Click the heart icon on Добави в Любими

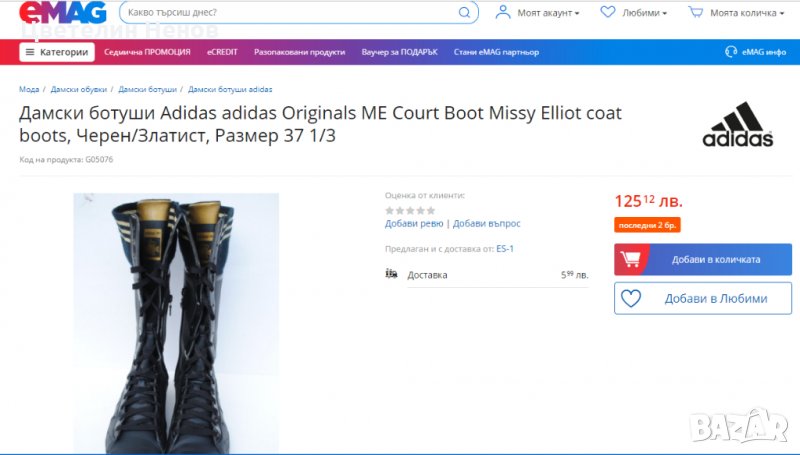click(x=631, y=298)
